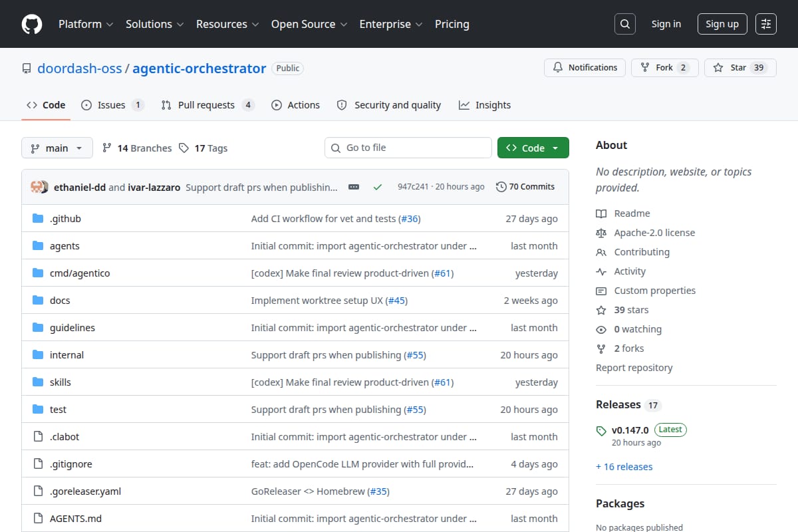Image resolution: width=798 pixels, height=532 pixels.
Task: Open the Insights tab
Action: pyautogui.click(x=485, y=105)
